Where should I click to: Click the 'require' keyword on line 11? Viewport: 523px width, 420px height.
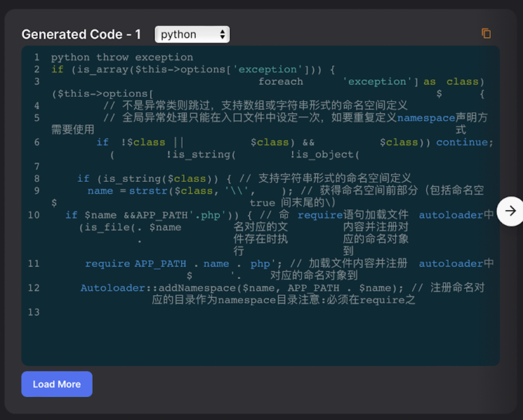(x=107, y=264)
